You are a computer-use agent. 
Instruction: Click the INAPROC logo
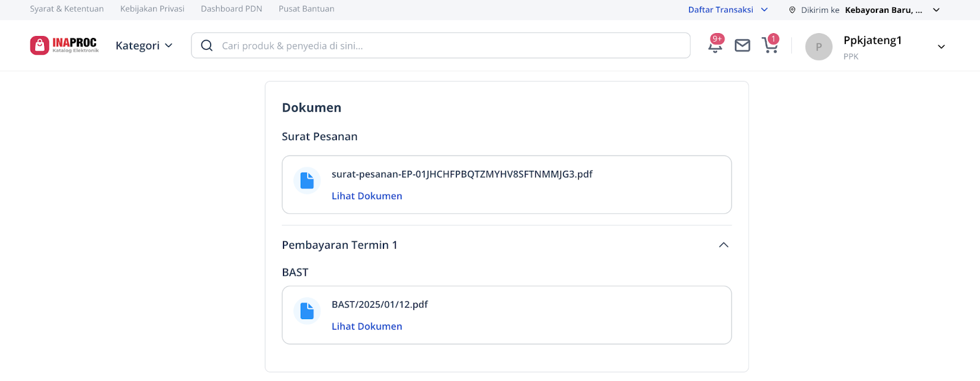coord(64,45)
